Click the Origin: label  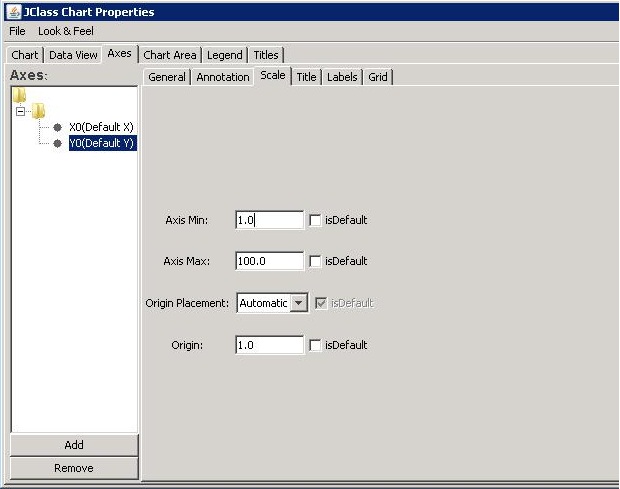click(x=187, y=345)
